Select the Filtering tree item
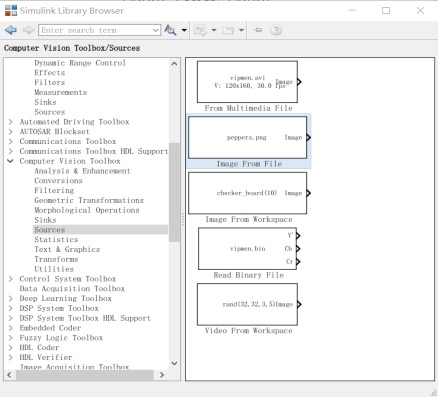Image resolution: width=438 pixels, height=397 pixels. 54,190
